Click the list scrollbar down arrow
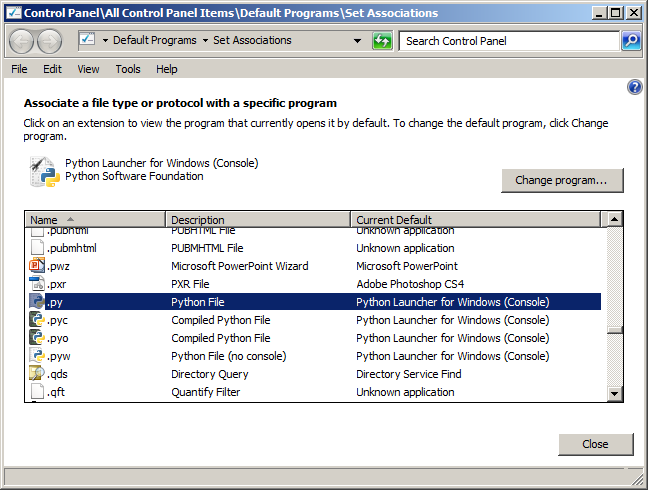This screenshot has height=490, width=648. pos(615,394)
